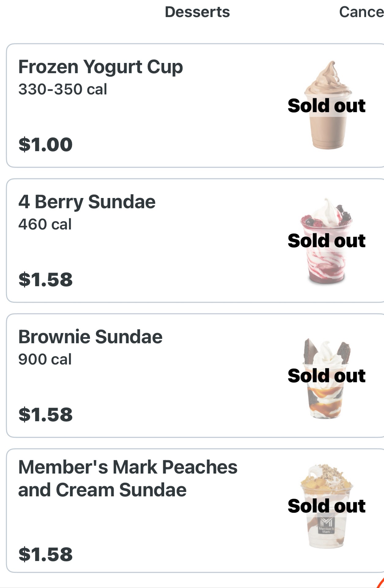Click the $1.00 Frozen Yogurt Cup price
This screenshot has height=588, width=384.
(46, 145)
